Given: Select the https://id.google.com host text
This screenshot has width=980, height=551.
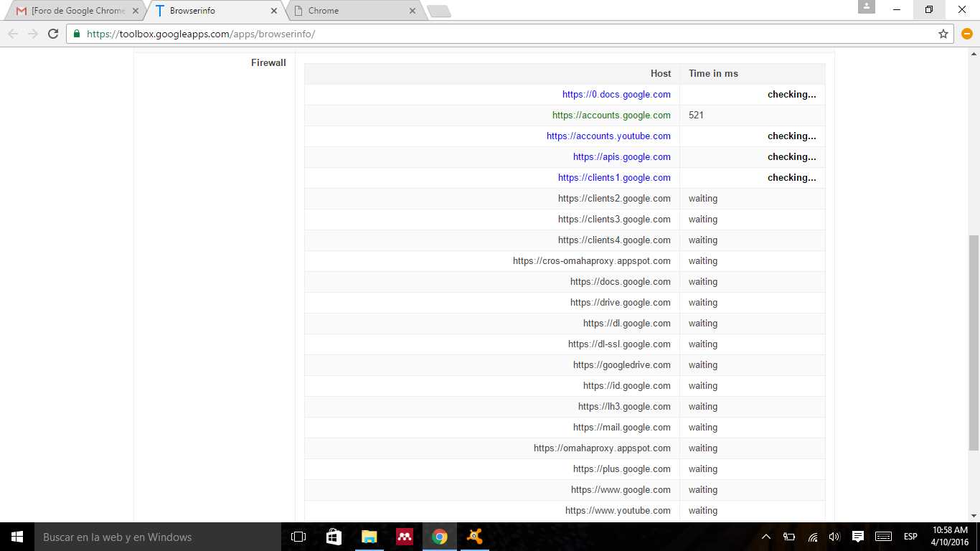Looking at the screenshot, I should coord(627,386).
